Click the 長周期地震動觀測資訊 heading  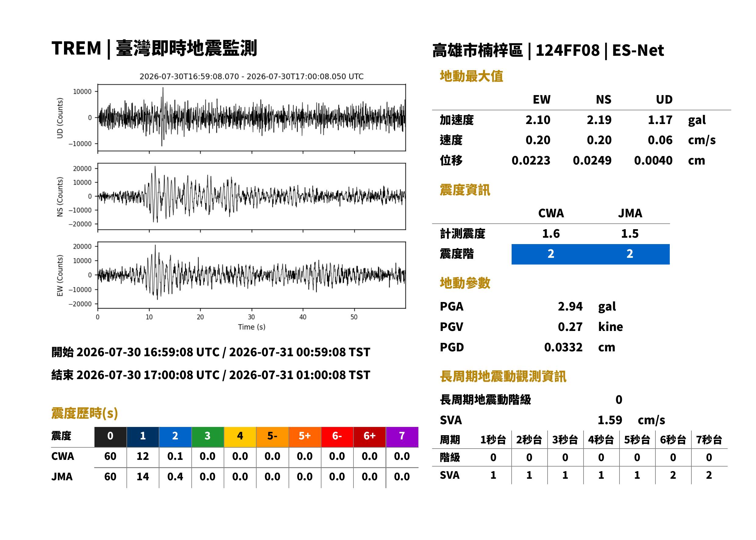coord(503,376)
